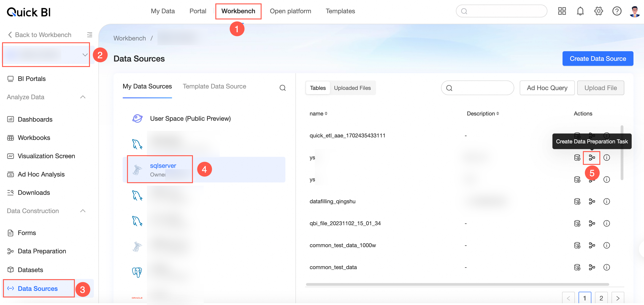Collapse the Analyze Data section
Screen dimensions: 644x305
(x=83, y=97)
